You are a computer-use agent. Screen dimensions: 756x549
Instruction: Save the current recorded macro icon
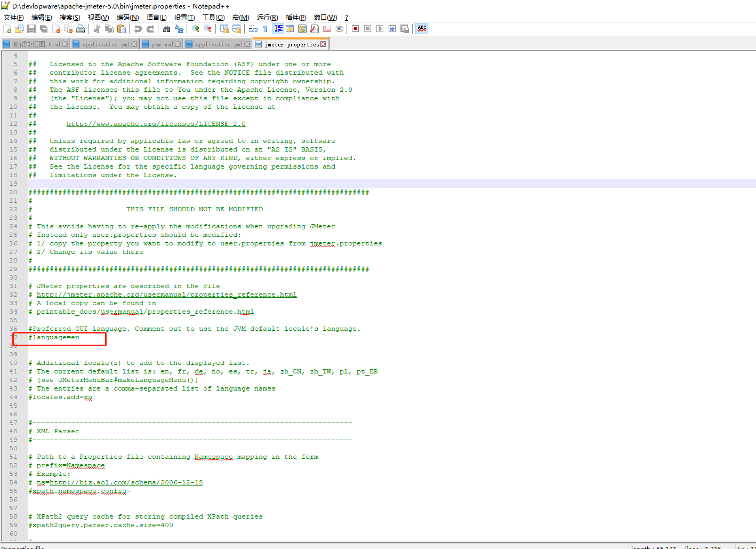(405, 29)
